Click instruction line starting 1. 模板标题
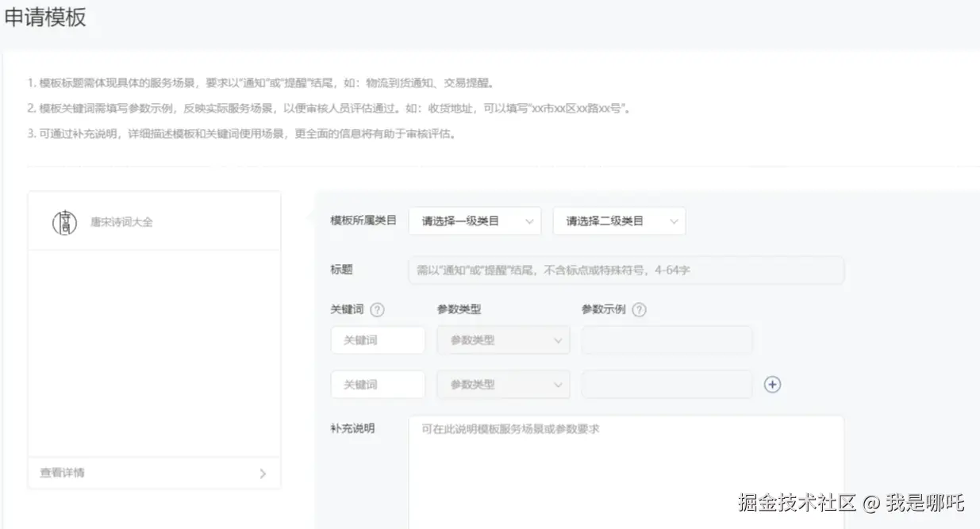This screenshot has width=980, height=529. (263, 82)
